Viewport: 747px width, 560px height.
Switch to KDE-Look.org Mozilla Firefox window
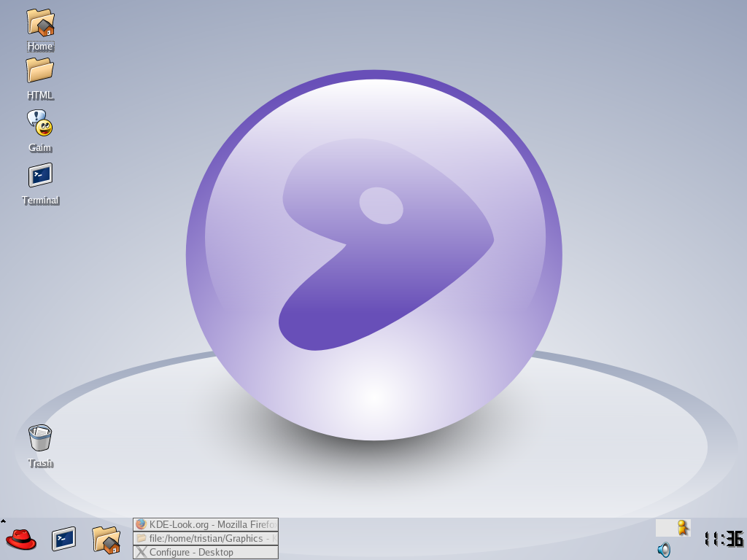click(206, 525)
